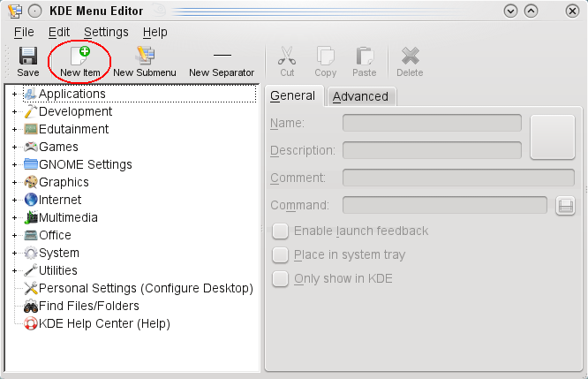Check Only show in KDE option

pyautogui.click(x=280, y=279)
